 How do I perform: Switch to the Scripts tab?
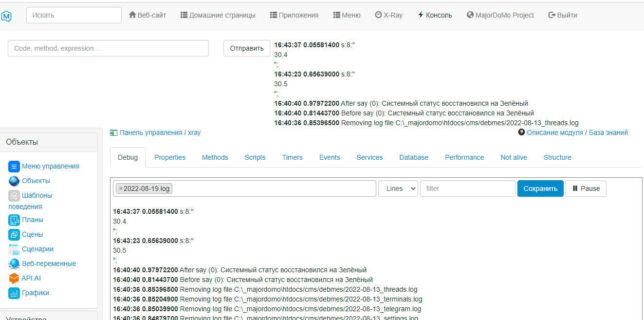coord(255,157)
